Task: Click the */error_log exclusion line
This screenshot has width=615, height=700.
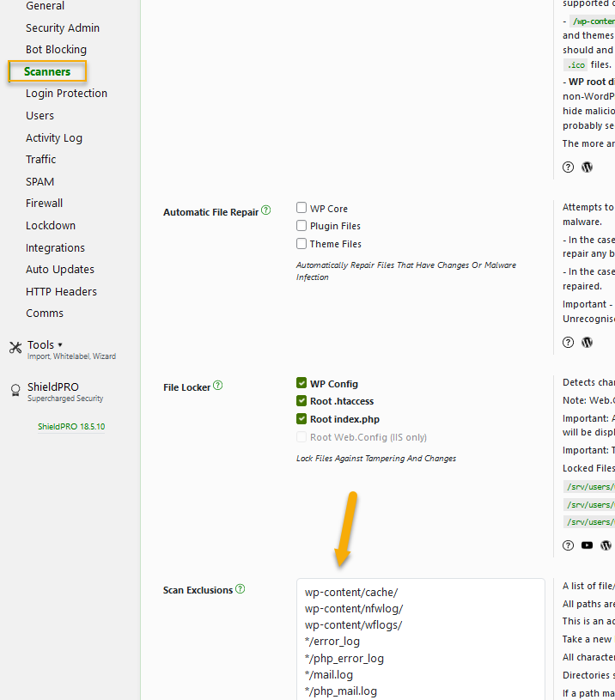Action: pyautogui.click(x=332, y=642)
